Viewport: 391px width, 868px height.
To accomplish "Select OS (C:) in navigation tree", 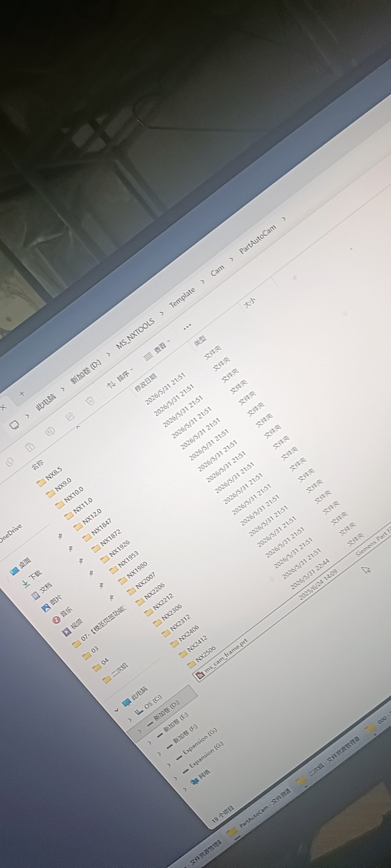I will (149, 704).
